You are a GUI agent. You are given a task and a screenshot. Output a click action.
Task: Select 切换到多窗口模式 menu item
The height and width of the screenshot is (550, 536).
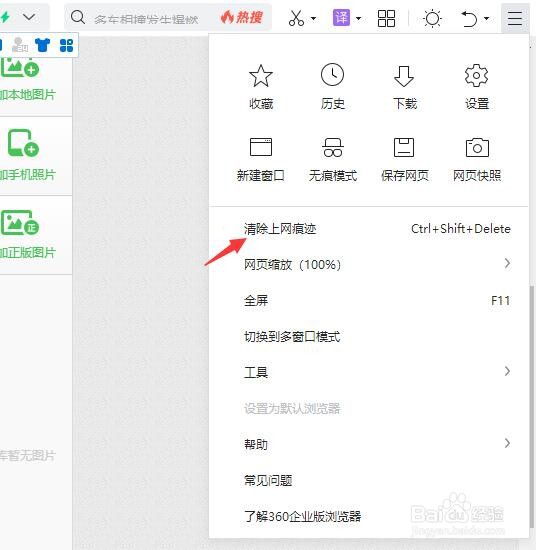click(x=369, y=336)
